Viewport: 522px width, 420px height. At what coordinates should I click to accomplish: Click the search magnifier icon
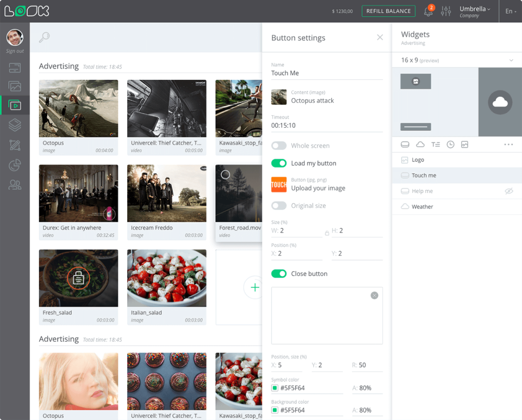click(x=44, y=37)
